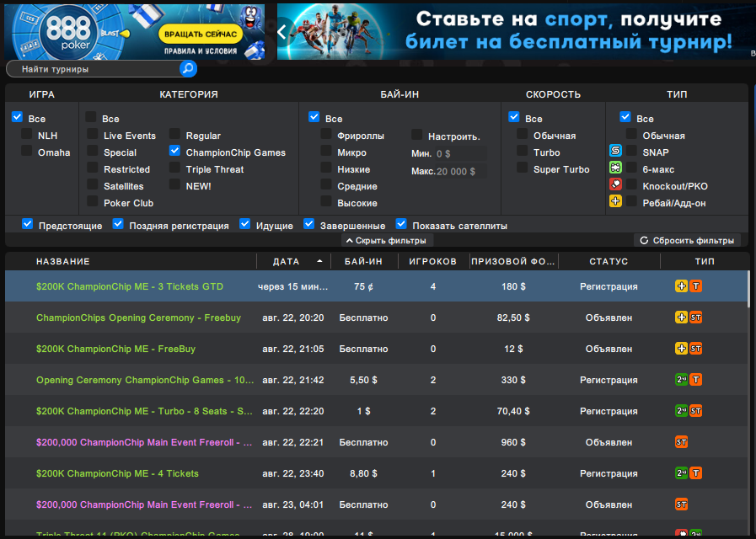Viewport: 756px width, 539px height.
Task: Click the blue magnifier search icon
Action: 188,69
